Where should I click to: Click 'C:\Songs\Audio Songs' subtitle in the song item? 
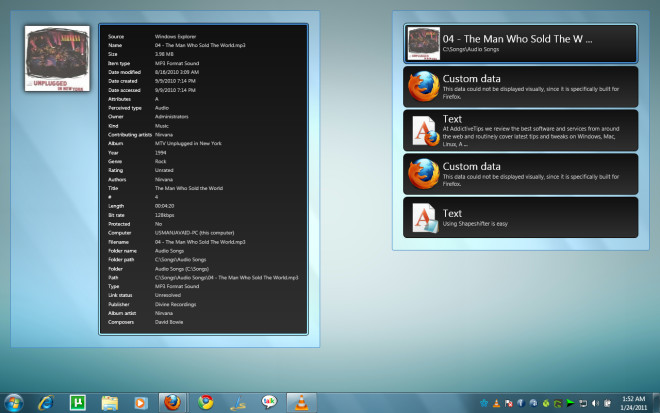(x=471, y=49)
